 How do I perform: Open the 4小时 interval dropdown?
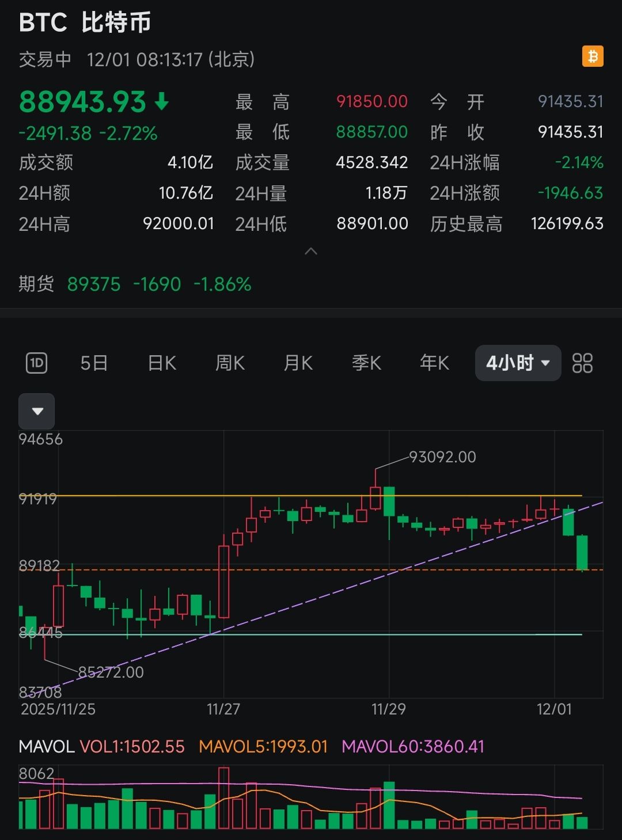(x=518, y=363)
